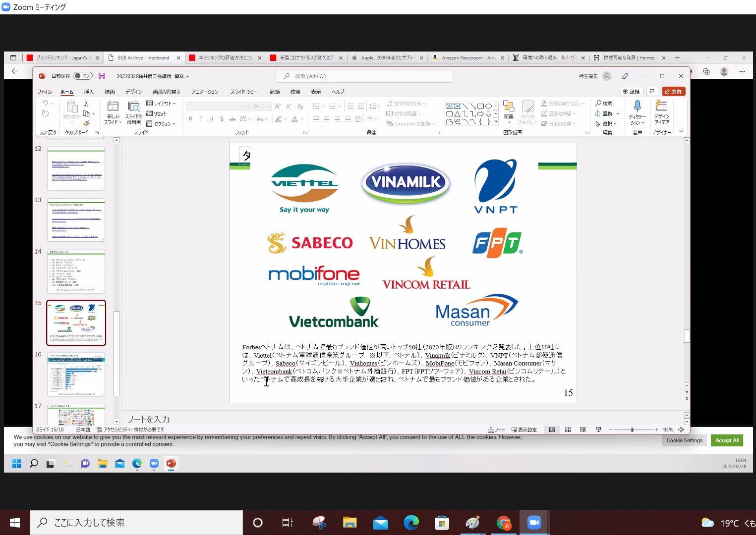Click the Text Shadow S icon
The width and height of the screenshot is (756, 535).
(222, 119)
